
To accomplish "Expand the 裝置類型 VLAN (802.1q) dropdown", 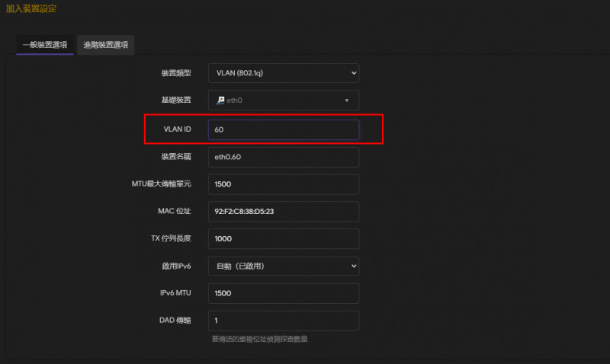I will pyautogui.click(x=283, y=73).
